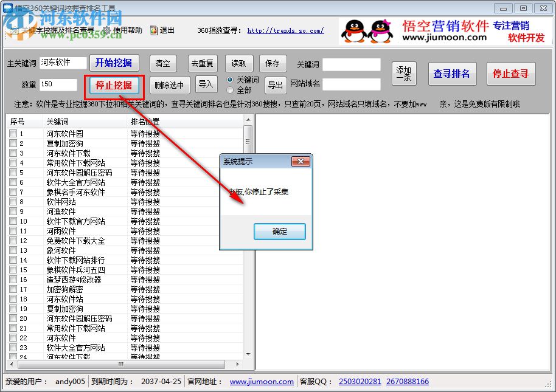The image size is (556, 392).
Task: Select keyword 河雨软件 in row 11
Action: click(61, 231)
